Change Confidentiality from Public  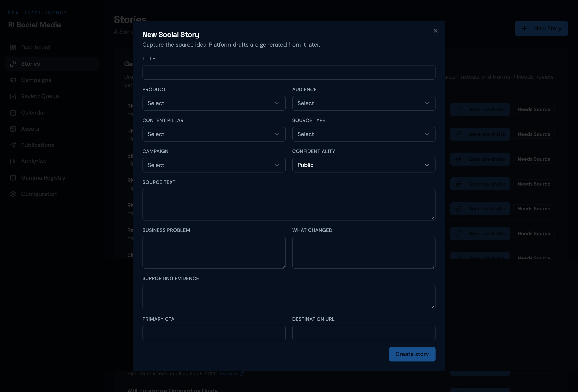[364, 165]
